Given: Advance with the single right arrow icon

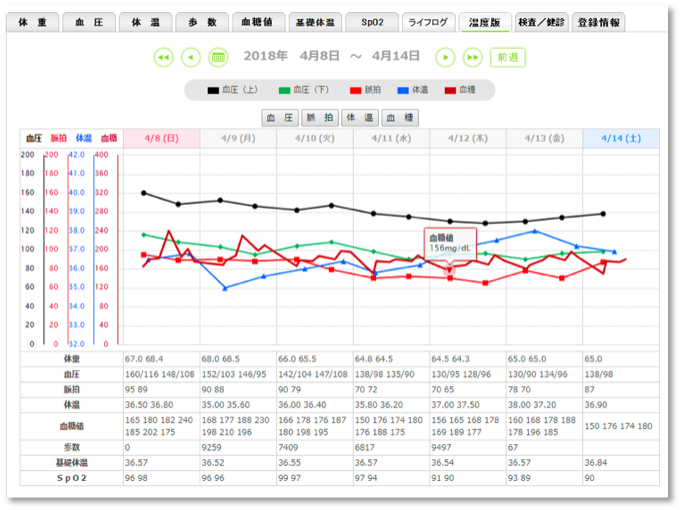Looking at the screenshot, I should point(446,57).
